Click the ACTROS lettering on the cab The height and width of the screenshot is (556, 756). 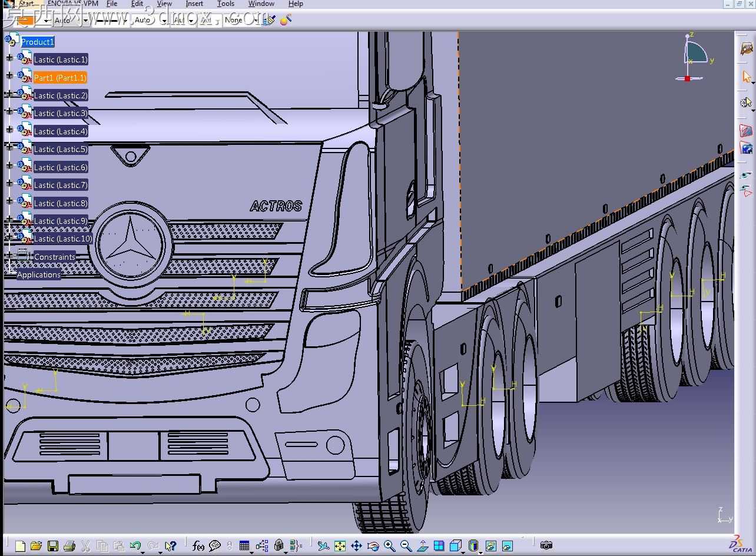(x=276, y=206)
